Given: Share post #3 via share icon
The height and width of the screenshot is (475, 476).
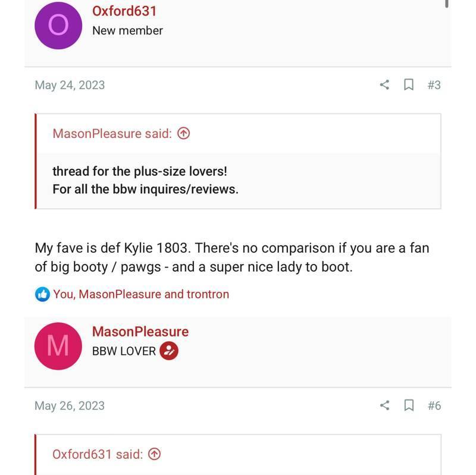Looking at the screenshot, I should pyautogui.click(x=384, y=85).
